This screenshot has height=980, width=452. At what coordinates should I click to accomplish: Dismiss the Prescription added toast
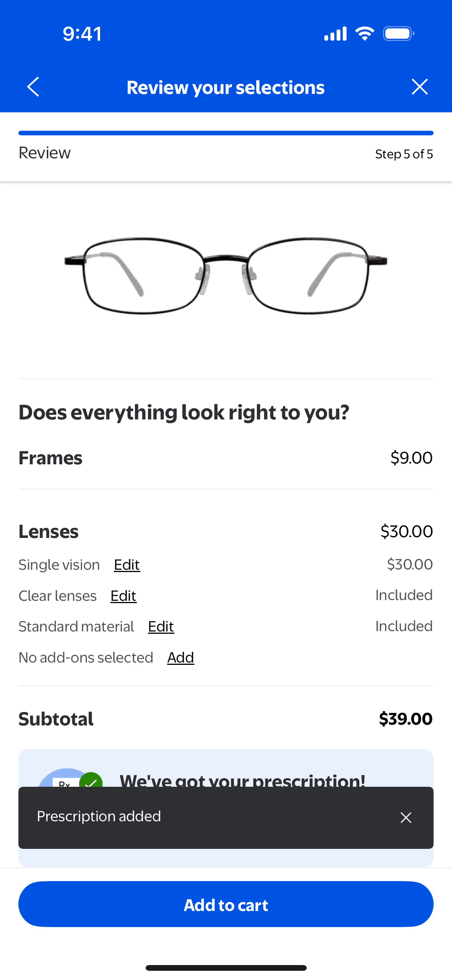(x=406, y=817)
